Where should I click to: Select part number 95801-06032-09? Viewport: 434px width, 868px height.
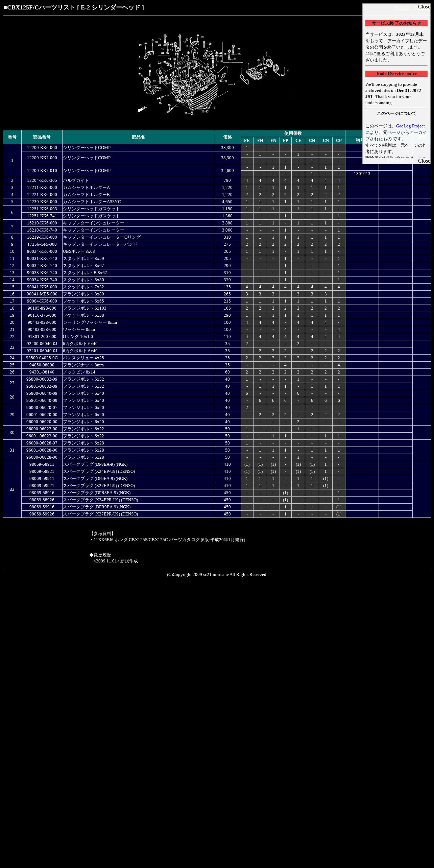pyautogui.click(x=42, y=386)
